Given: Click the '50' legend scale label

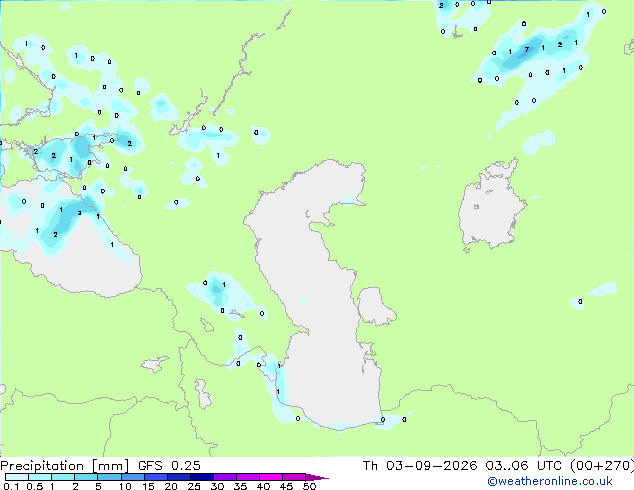Looking at the screenshot, I should [x=309, y=486].
